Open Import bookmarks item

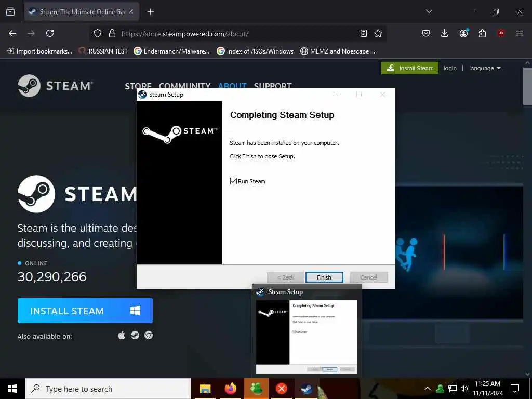point(39,51)
